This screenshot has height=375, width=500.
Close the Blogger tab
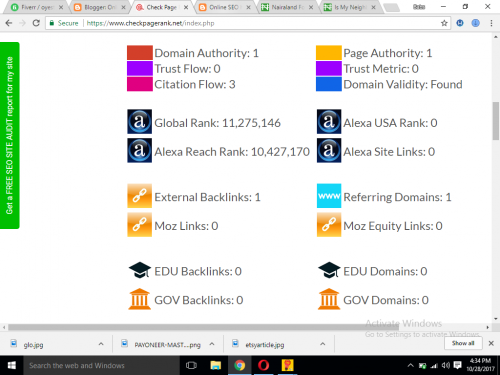[x=123, y=7]
